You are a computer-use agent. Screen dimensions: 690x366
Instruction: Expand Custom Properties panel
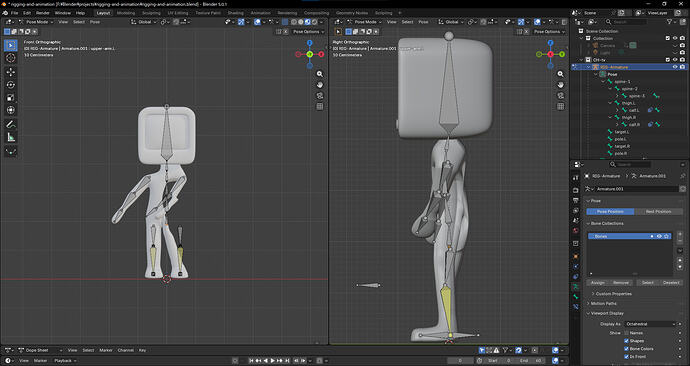click(613, 294)
